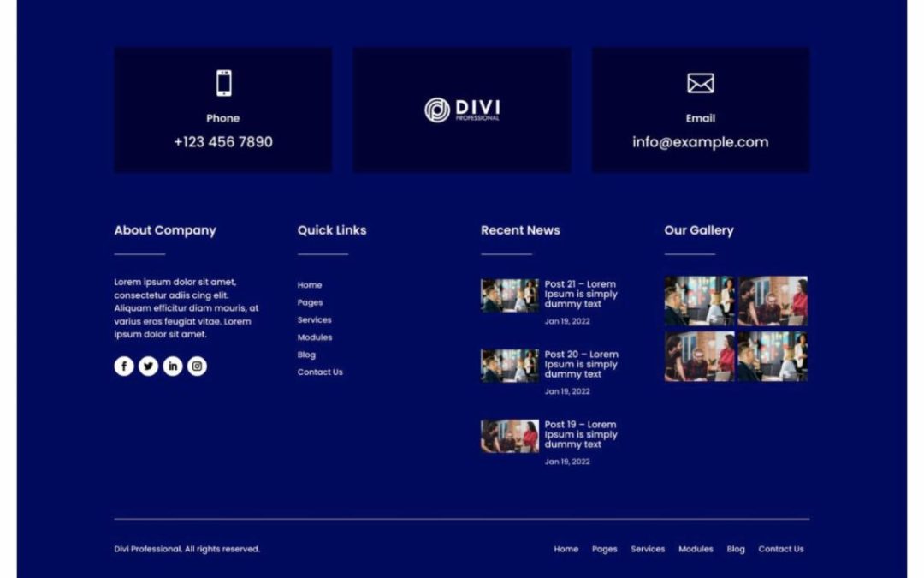Open the bottom-right gallery image
The image size is (924, 578).
click(x=773, y=356)
